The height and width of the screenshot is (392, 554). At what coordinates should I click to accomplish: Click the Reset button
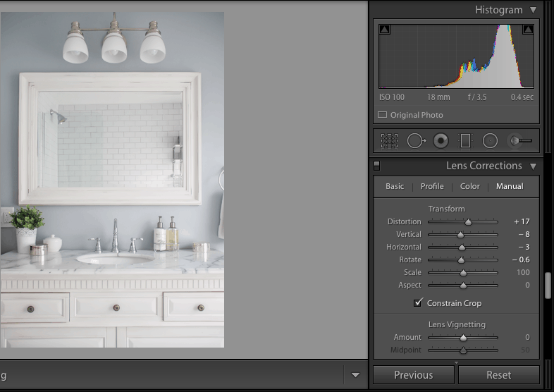(x=498, y=374)
